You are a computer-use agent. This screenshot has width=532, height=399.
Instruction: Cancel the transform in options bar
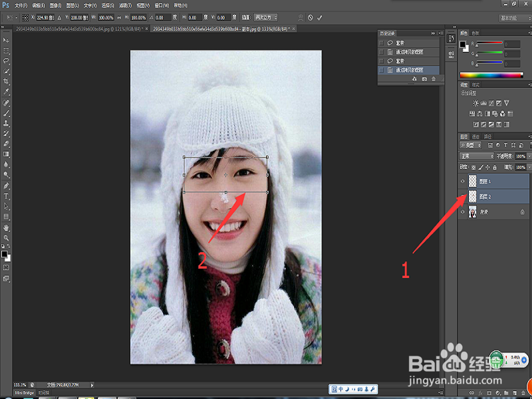(x=310, y=18)
